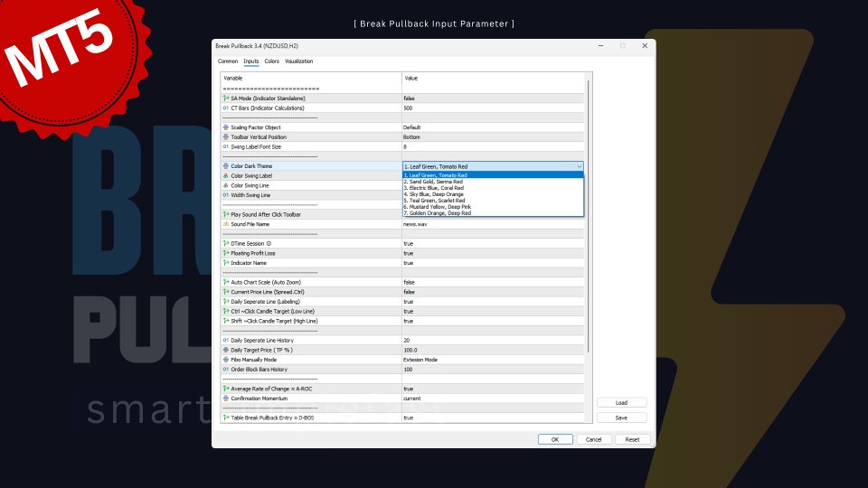This screenshot has height=488, width=868.
Task: Select the enum icon next to Confirmation Momentum
Action: coord(226,399)
